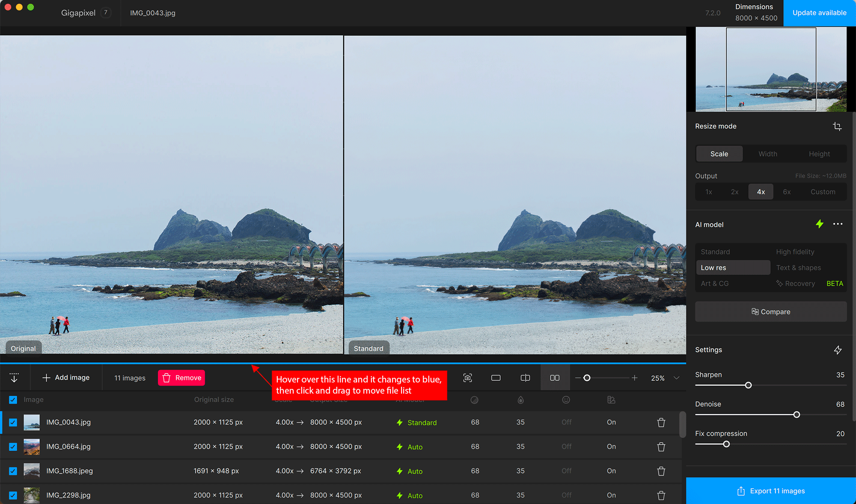Select the Recovery BETA AI model
Image resolution: width=856 pixels, height=504 pixels.
pyautogui.click(x=808, y=284)
